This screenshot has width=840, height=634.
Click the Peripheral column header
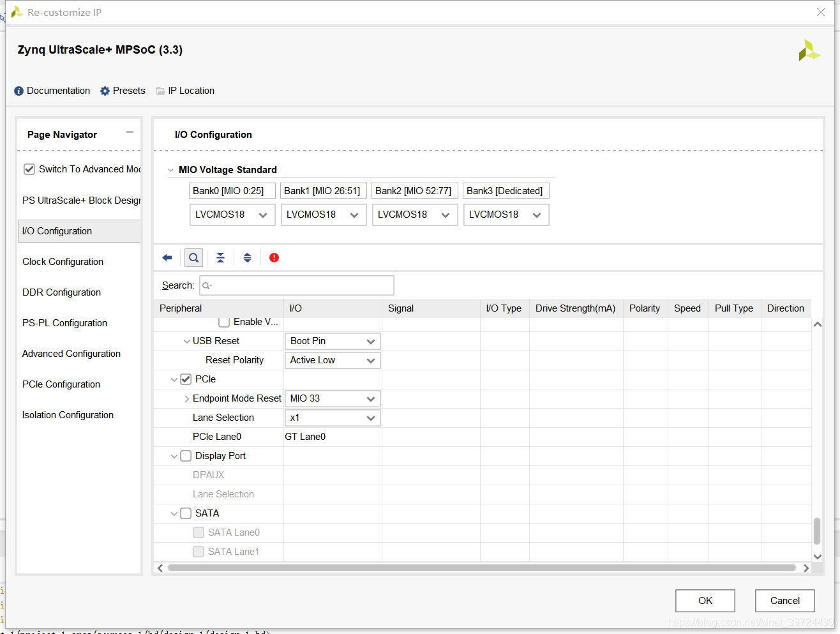(219, 308)
